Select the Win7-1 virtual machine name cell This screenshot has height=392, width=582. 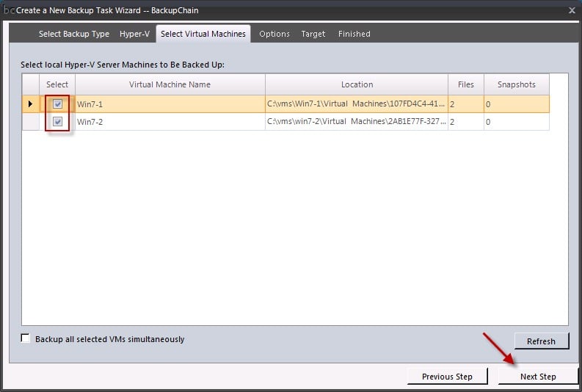click(x=170, y=104)
